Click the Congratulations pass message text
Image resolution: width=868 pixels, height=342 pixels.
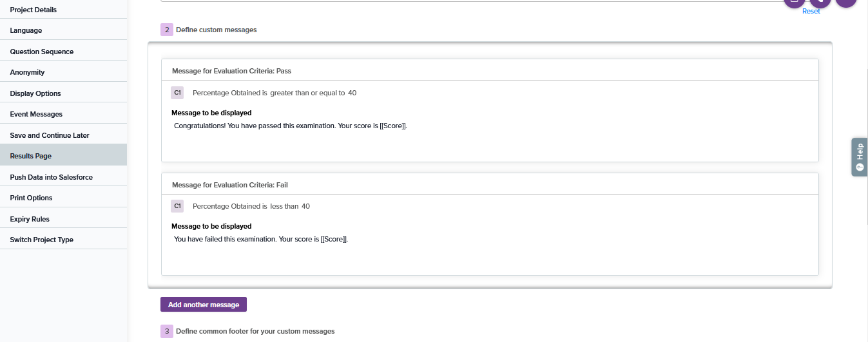(x=291, y=126)
